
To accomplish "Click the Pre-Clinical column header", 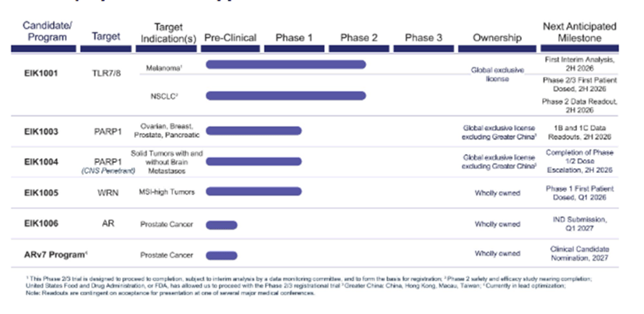I will [230, 37].
